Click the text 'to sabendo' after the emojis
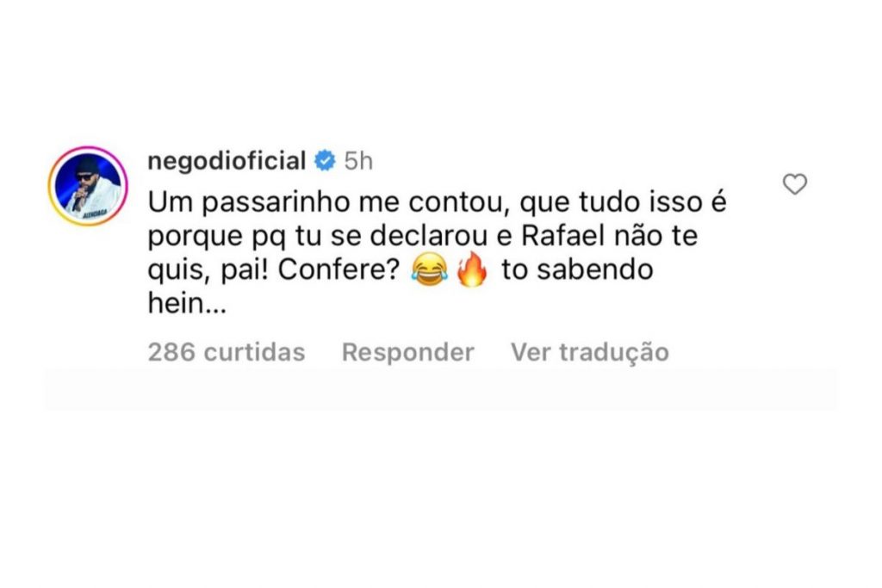Viewport: 882px width, 588px height. [x=576, y=271]
